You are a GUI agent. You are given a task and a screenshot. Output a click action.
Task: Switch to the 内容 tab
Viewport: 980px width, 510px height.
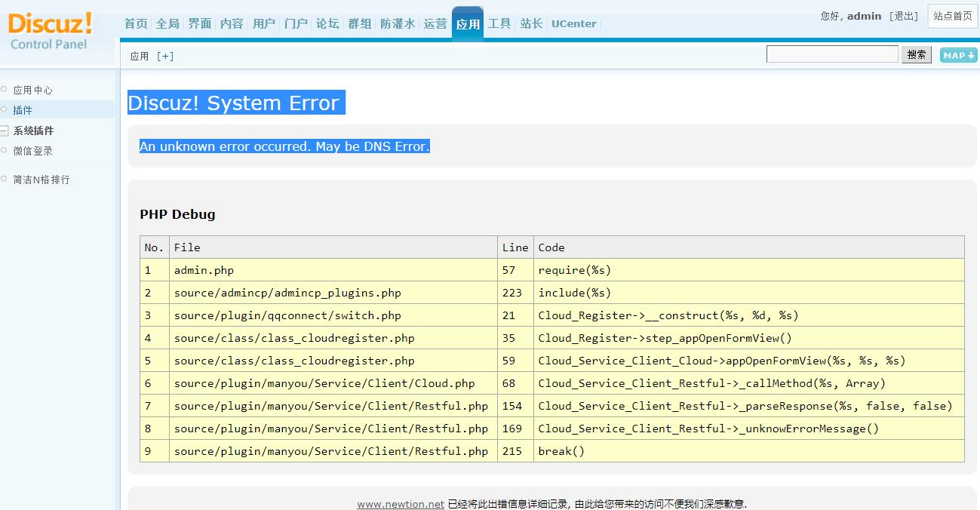tap(232, 23)
